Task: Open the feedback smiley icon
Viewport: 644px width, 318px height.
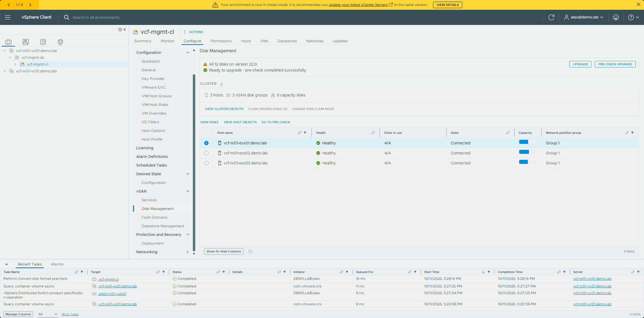Action: click(x=616, y=17)
